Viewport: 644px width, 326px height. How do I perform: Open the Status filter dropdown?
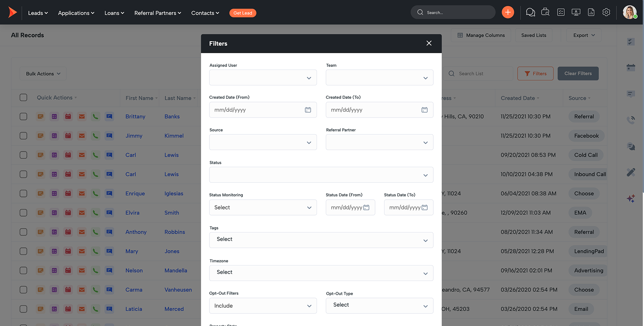[x=321, y=175]
